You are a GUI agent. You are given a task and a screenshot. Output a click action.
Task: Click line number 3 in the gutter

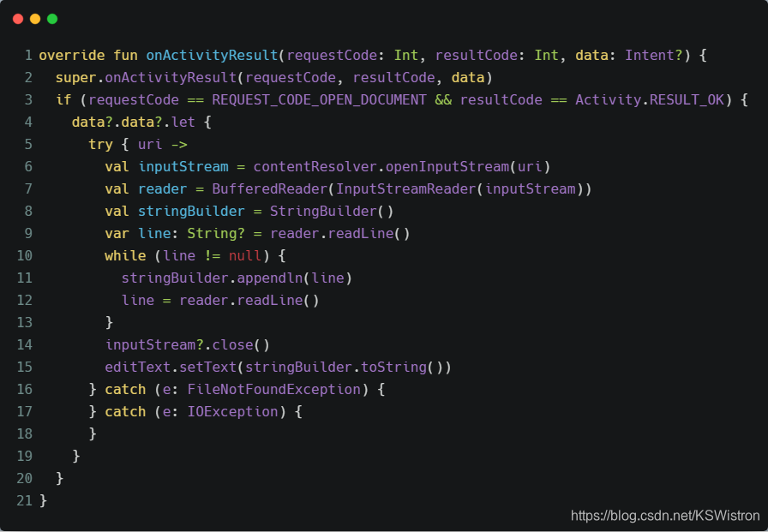28,100
